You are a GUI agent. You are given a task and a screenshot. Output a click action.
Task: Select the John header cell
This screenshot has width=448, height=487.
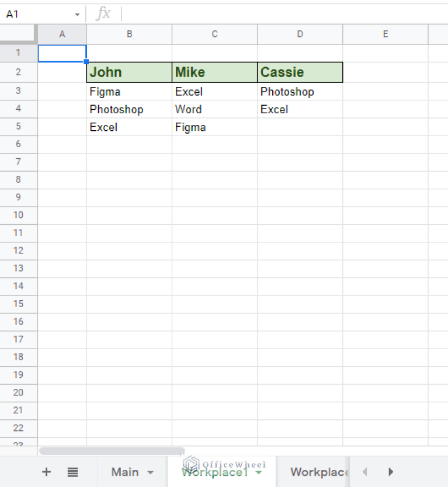point(129,72)
